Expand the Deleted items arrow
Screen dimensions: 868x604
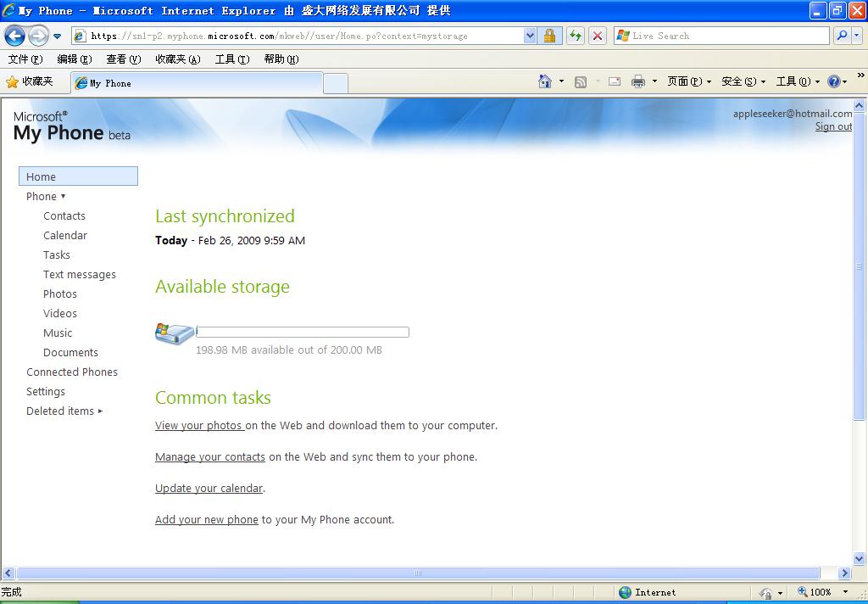click(x=100, y=411)
